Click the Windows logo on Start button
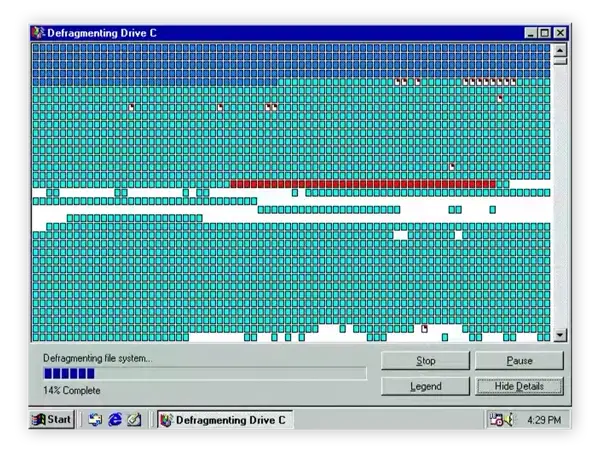This screenshot has width=600, height=452. (x=39, y=419)
